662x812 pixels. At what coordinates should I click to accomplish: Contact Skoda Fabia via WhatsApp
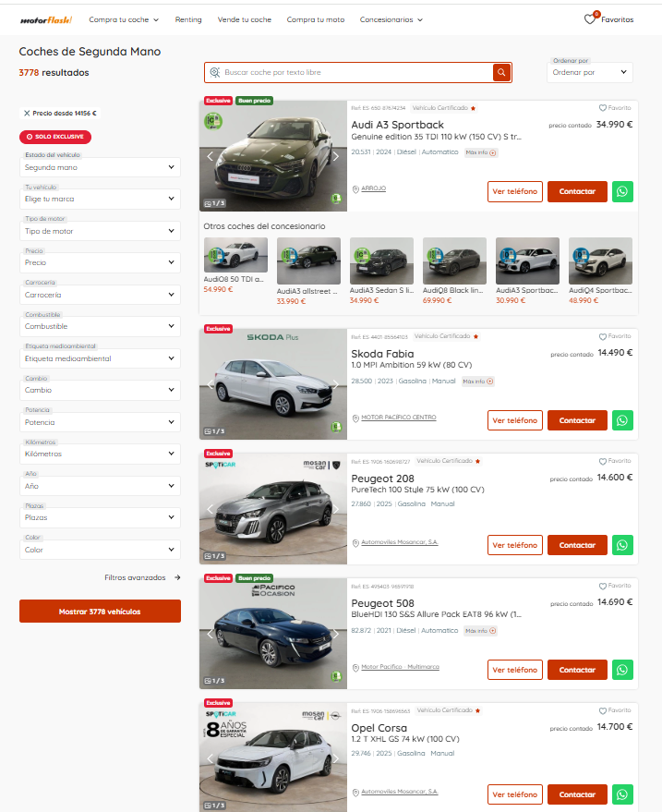(x=622, y=420)
